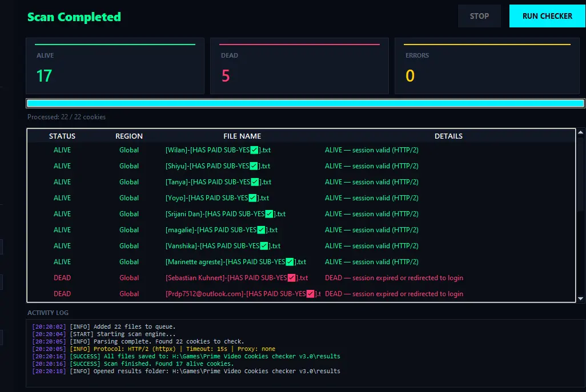Click the FILE NAME column header

[x=242, y=136]
